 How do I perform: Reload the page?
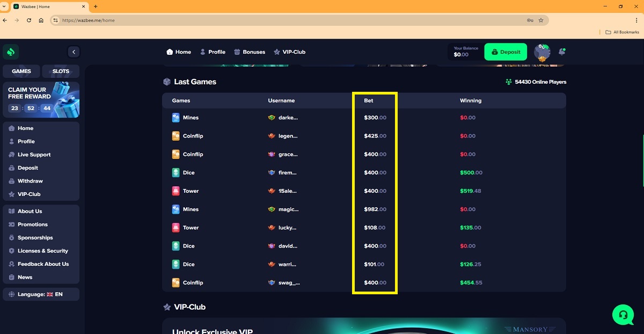(29, 20)
